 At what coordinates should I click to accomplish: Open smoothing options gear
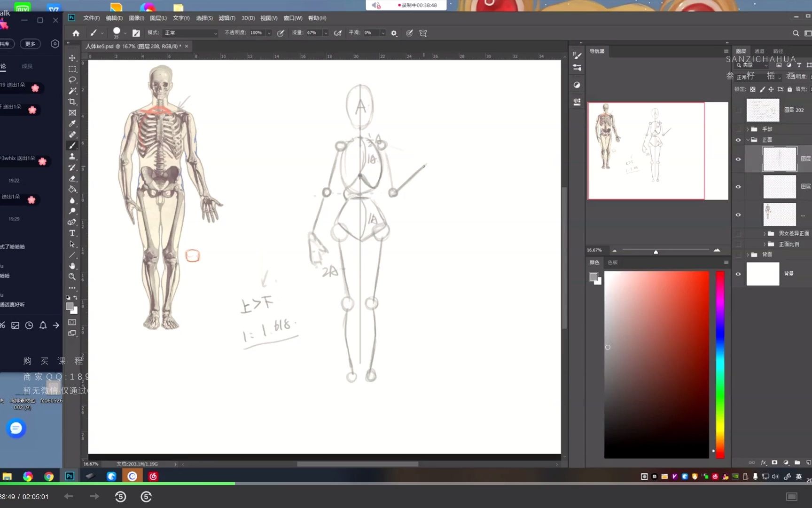394,33
